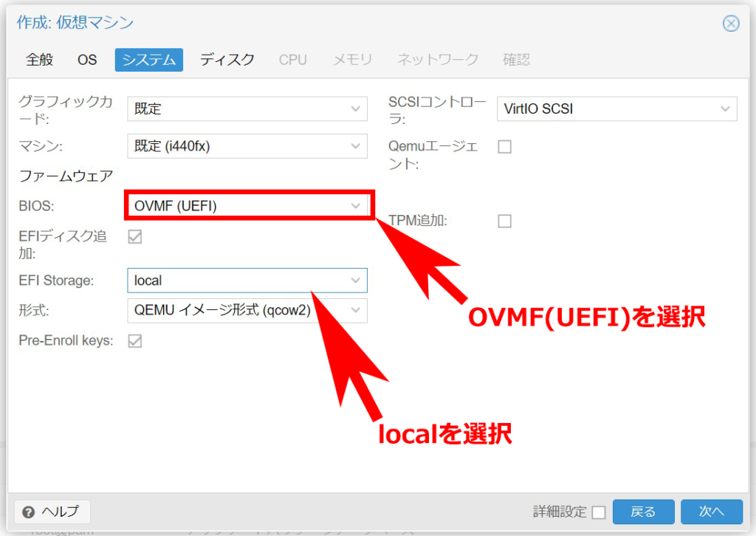Open the 形式 format dropdown
This screenshot has width=756, height=536.
[247, 310]
